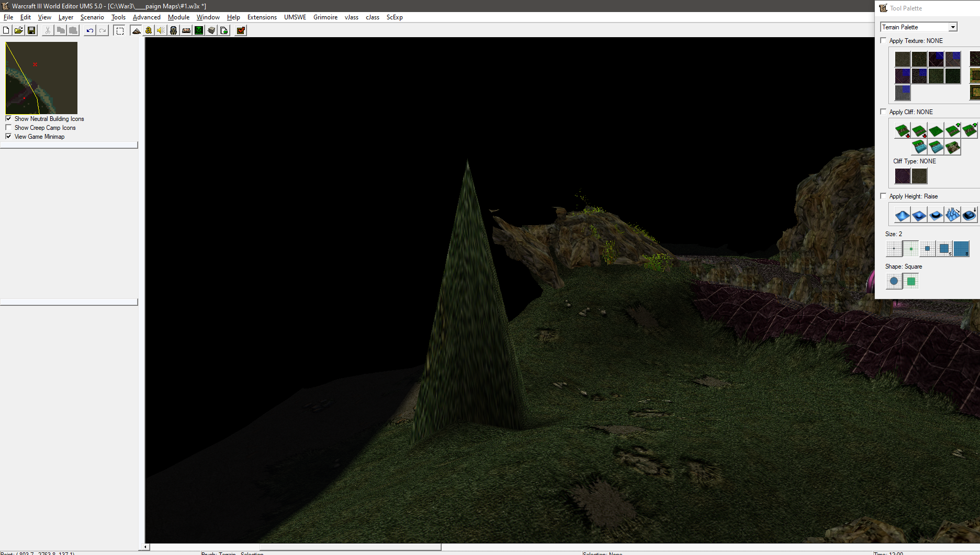980x555 pixels.
Task: Select the same cliff level icon
Action: (x=936, y=130)
